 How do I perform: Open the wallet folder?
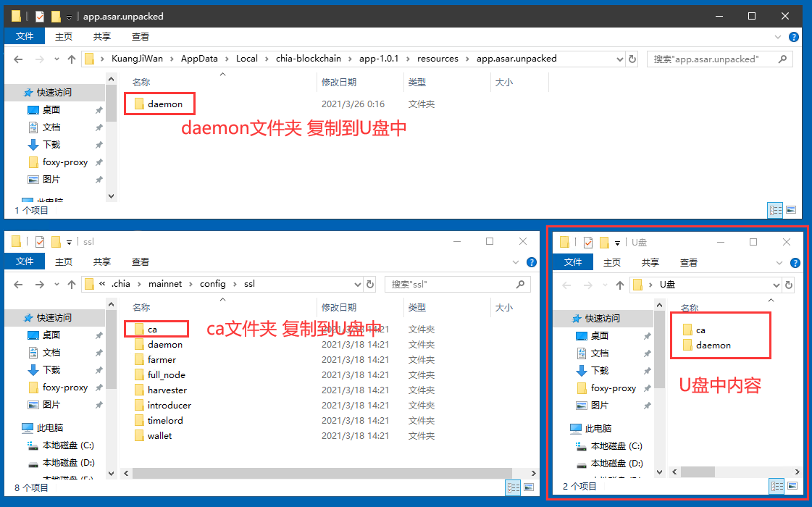[x=157, y=435]
